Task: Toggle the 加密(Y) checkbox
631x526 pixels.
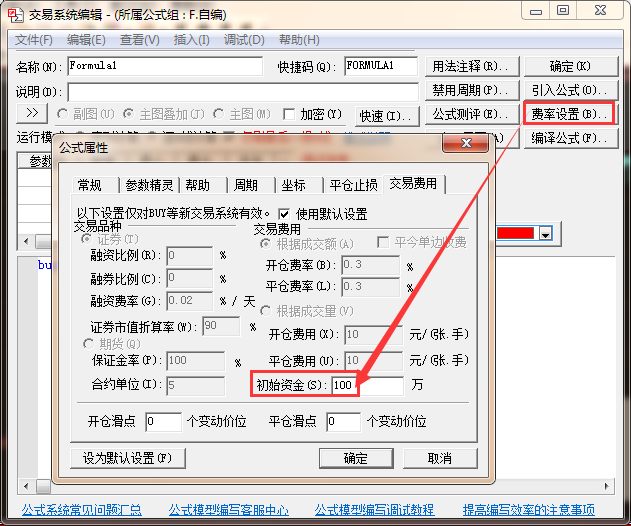Action: pyautogui.click(x=289, y=114)
